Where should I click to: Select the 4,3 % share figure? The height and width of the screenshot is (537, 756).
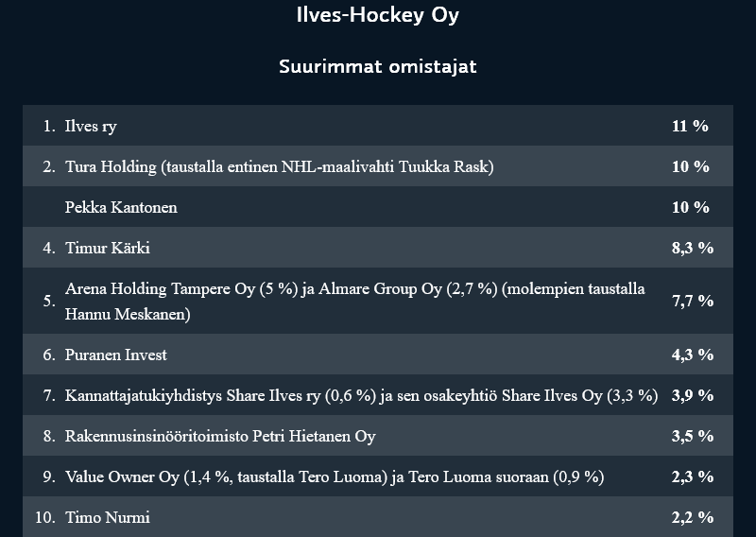coord(692,355)
